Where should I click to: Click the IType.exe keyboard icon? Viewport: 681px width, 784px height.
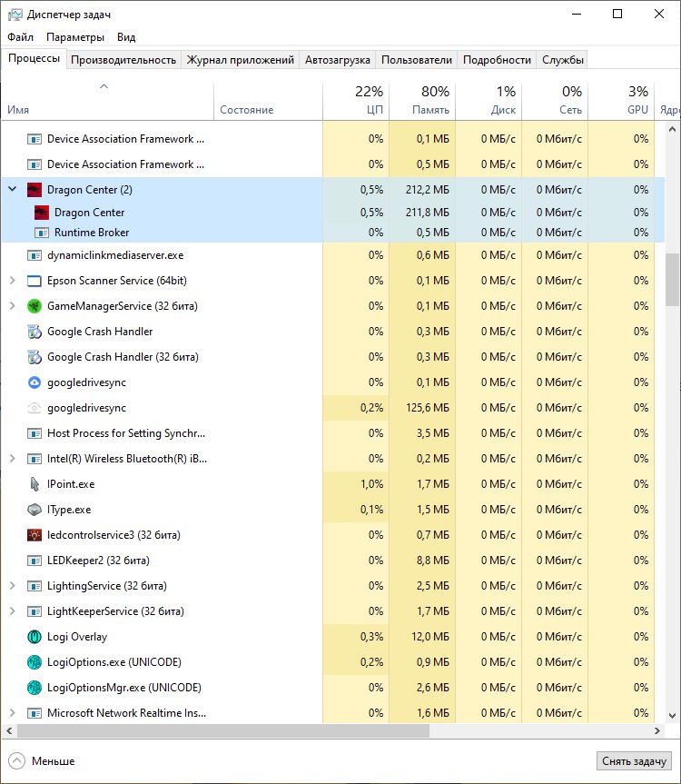point(34,510)
